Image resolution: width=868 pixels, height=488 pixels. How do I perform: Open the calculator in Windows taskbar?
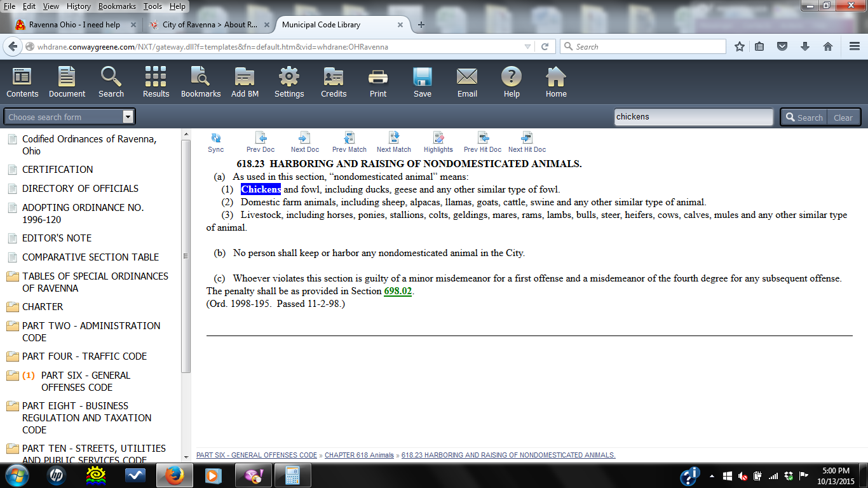pos(292,475)
